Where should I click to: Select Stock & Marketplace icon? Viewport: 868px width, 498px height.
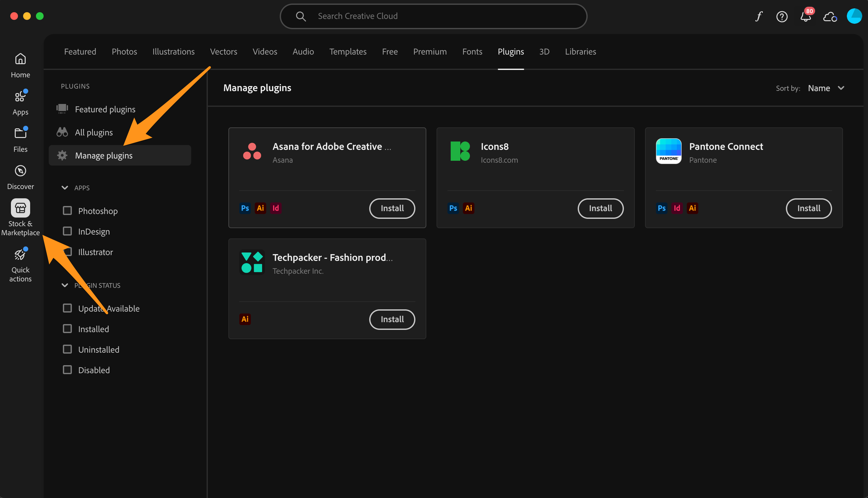point(20,208)
